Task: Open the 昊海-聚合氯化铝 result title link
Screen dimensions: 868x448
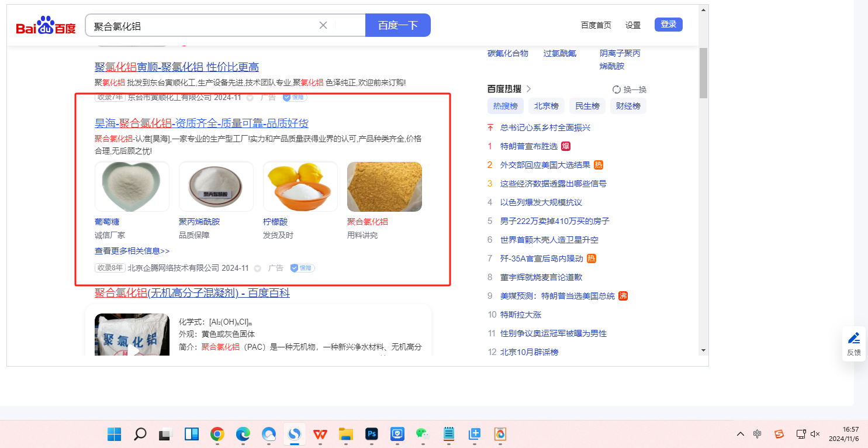Action: [202, 123]
